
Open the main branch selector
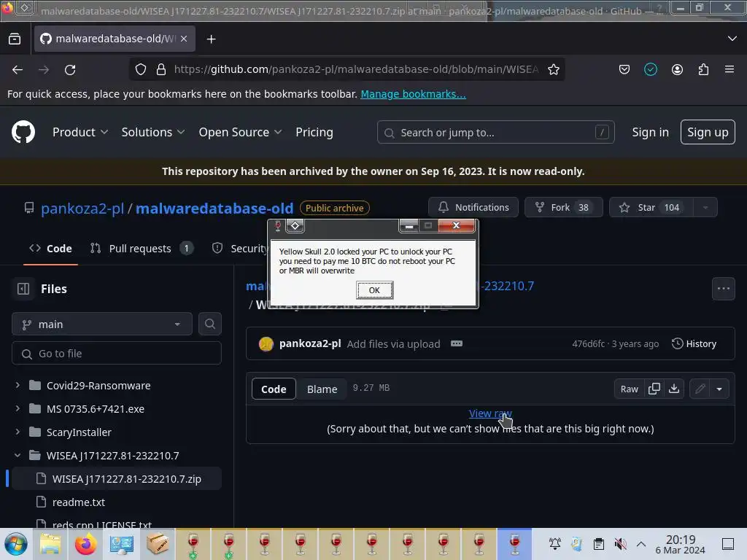102,324
